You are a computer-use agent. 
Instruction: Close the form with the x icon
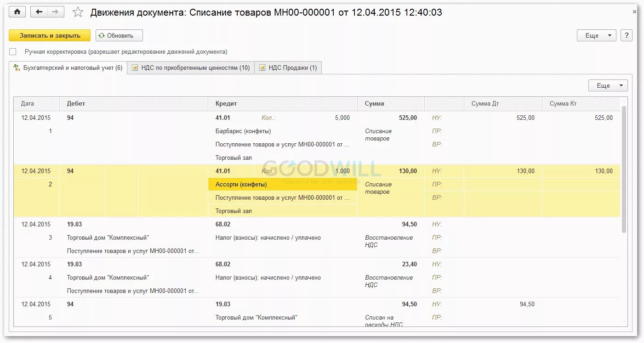(634, 12)
